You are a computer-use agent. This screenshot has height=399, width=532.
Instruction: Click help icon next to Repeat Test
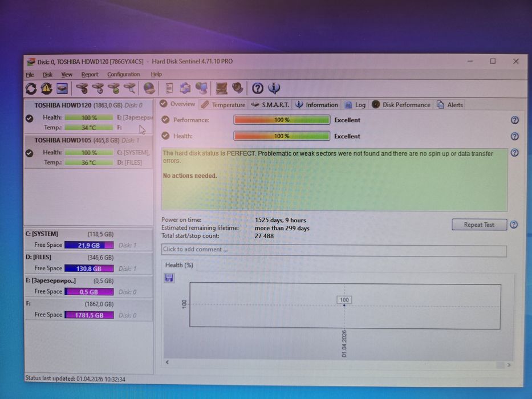click(x=514, y=225)
